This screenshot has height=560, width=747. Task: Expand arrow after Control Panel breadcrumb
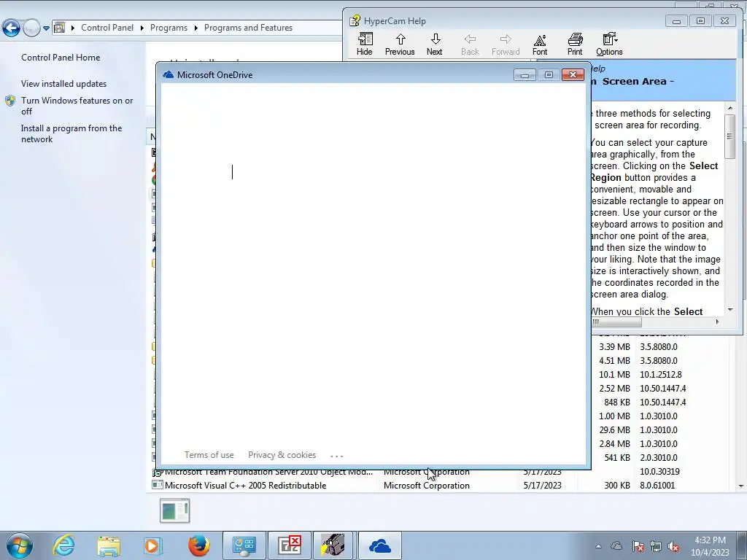[x=142, y=28]
